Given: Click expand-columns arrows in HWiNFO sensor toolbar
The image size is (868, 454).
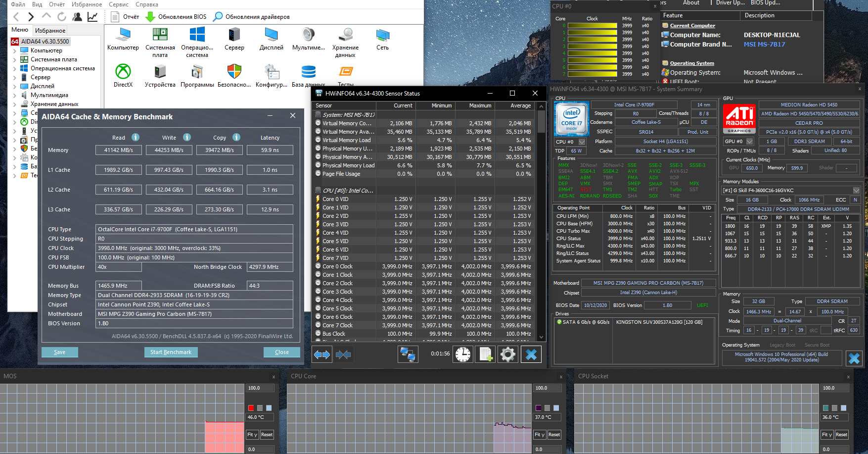Looking at the screenshot, I should (322, 354).
